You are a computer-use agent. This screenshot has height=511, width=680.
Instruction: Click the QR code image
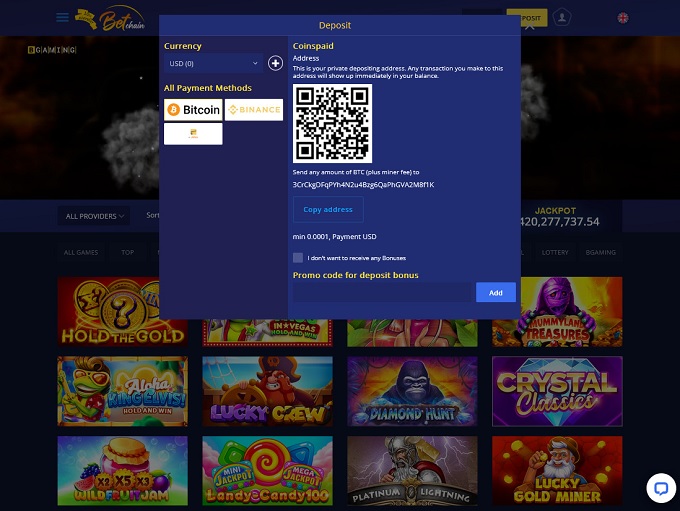332,123
